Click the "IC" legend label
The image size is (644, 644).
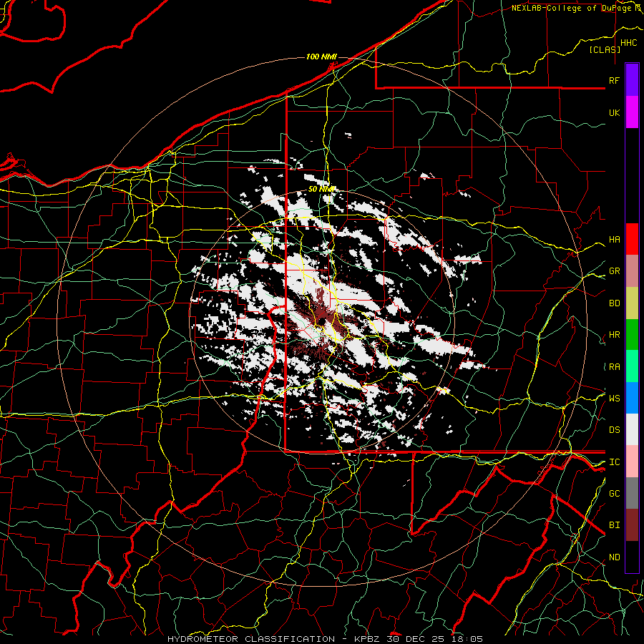click(x=614, y=462)
